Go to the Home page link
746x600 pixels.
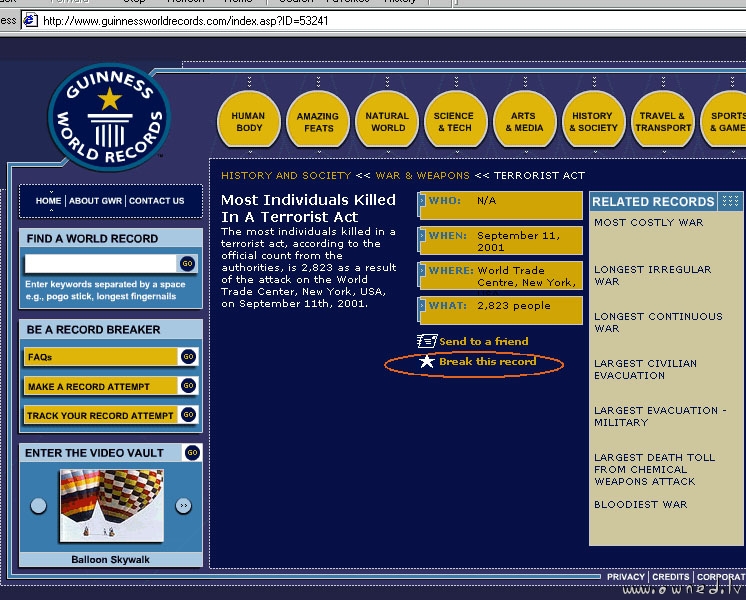click(49, 200)
